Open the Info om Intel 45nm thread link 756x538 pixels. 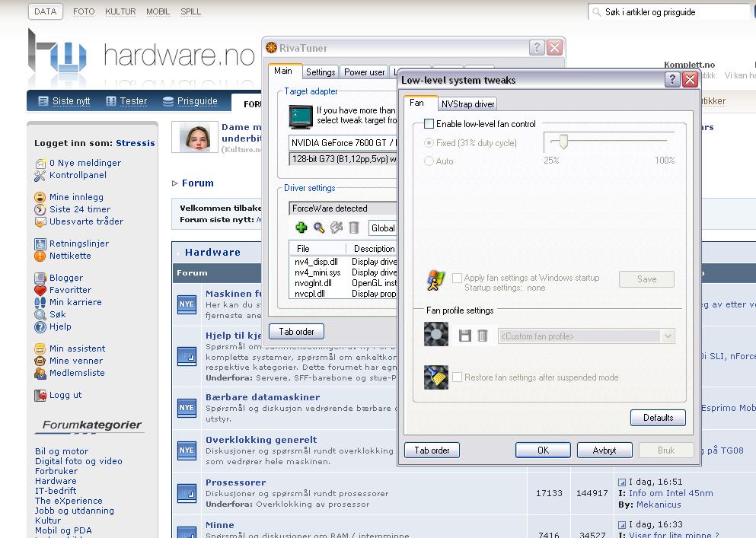[671, 492]
